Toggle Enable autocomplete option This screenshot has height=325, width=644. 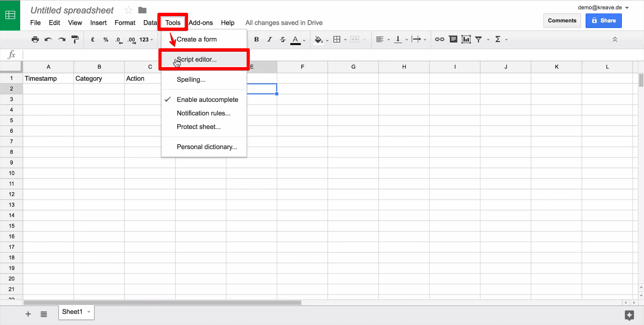coord(204,100)
